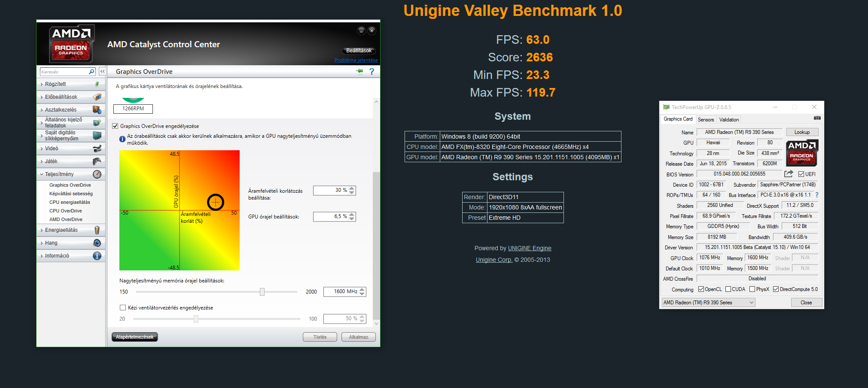This screenshot has width=868, height=388.
Task: Click the Alkalmaz button
Action: click(358, 337)
